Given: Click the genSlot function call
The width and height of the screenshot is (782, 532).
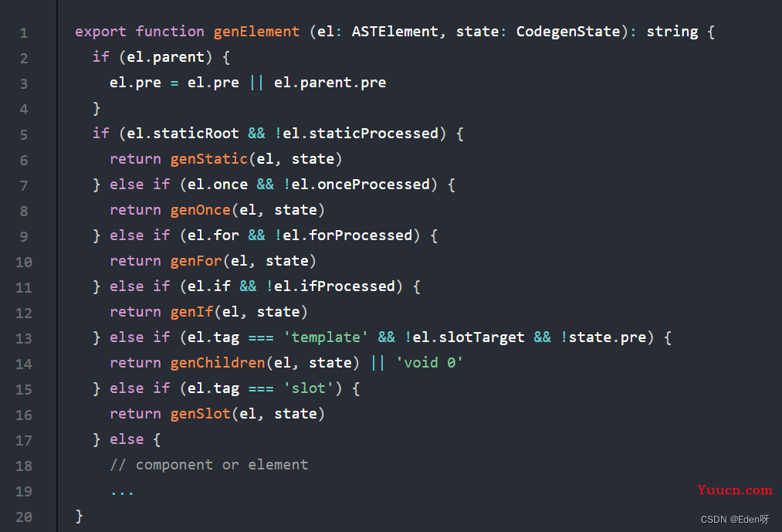Looking at the screenshot, I should [x=200, y=414].
